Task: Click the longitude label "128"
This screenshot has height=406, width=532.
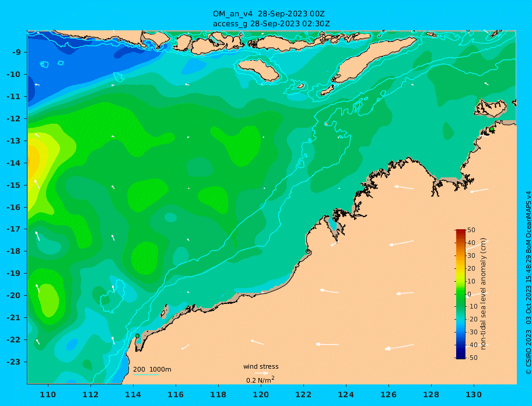Action: (431, 394)
